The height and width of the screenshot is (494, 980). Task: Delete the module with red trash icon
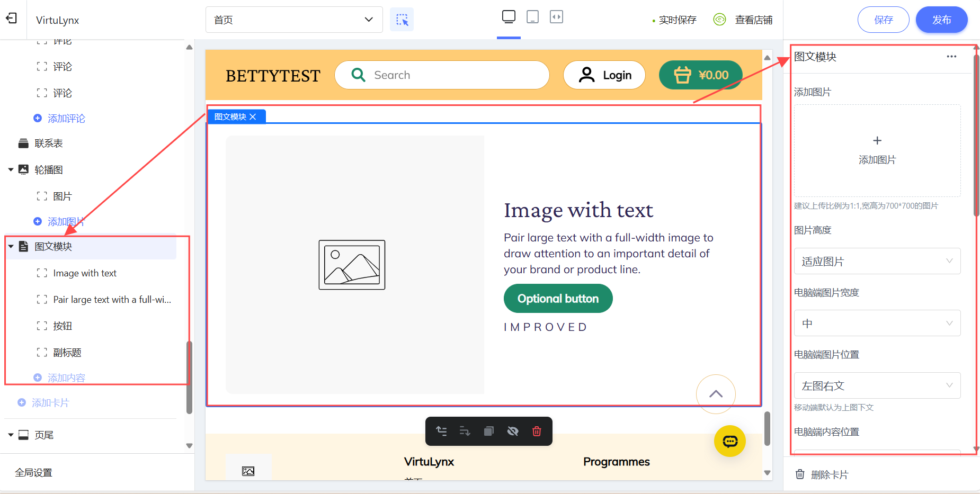coord(537,431)
